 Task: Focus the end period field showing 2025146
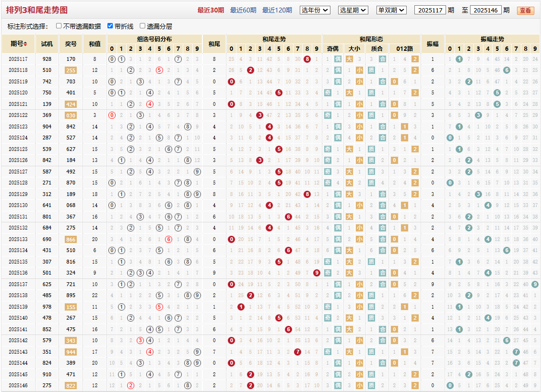[x=485, y=11]
